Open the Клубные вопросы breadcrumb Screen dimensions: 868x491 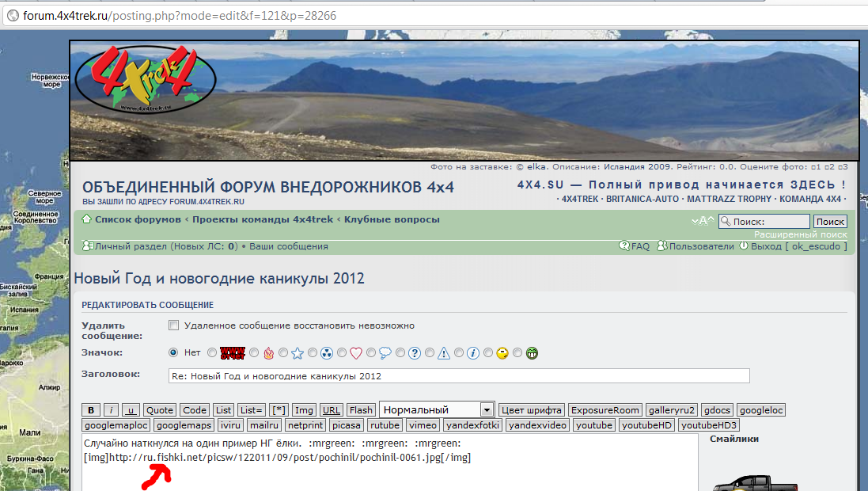tap(392, 219)
